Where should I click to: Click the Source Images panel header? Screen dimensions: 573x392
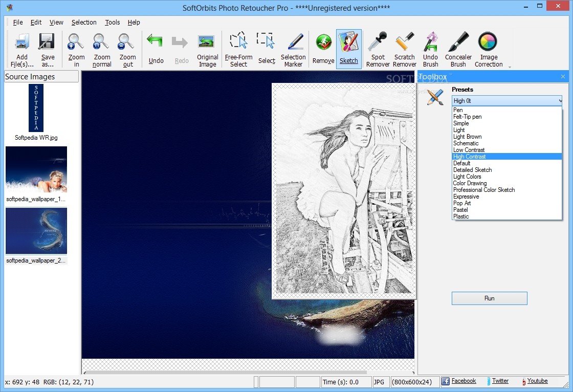pos(41,77)
